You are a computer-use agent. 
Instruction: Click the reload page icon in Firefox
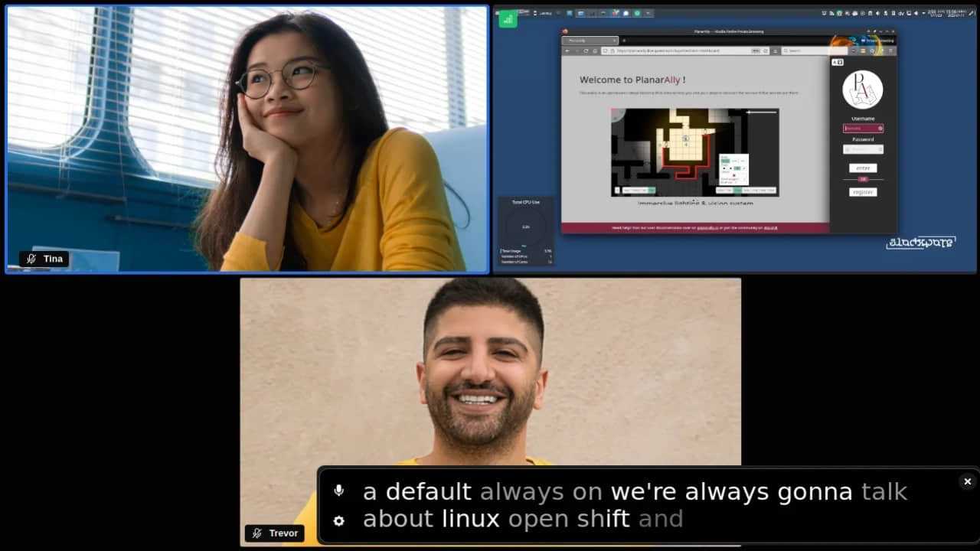585,51
